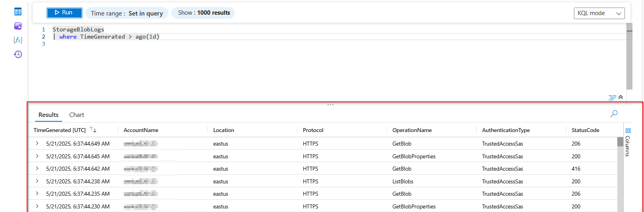
Task: Expand the row at 6:37:44.645 AM
Action: click(x=37, y=156)
